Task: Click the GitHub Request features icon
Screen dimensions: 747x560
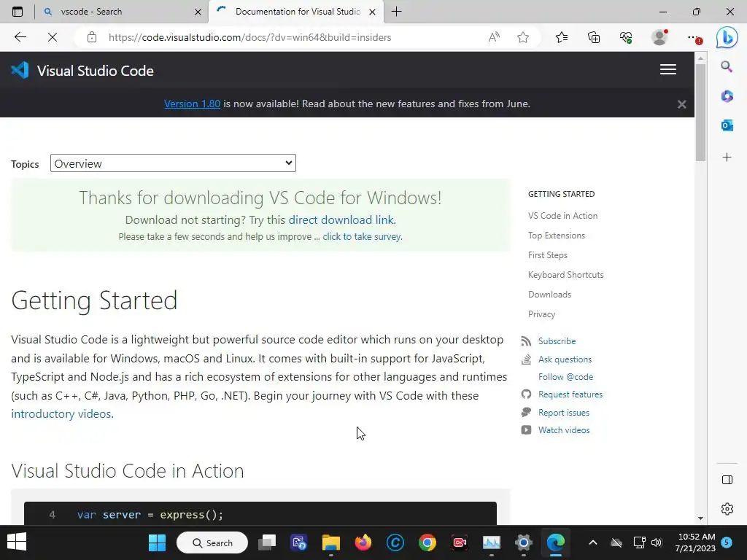Action: [x=526, y=394]
